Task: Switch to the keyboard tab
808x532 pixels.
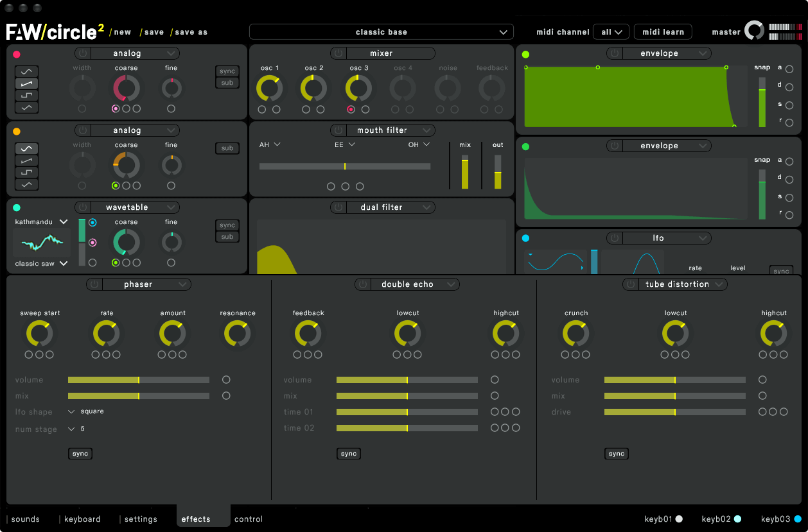Action: click(82, 519)
